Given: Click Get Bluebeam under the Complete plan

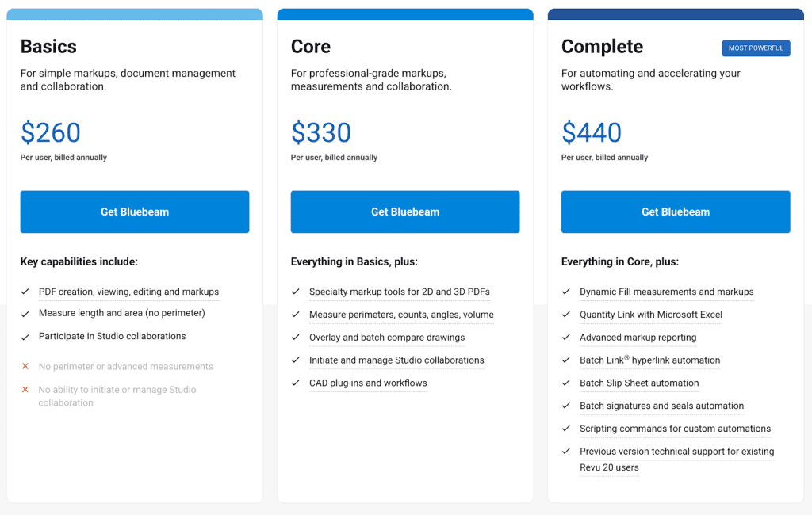Looking at the screenshot, I should coord(676,212).
